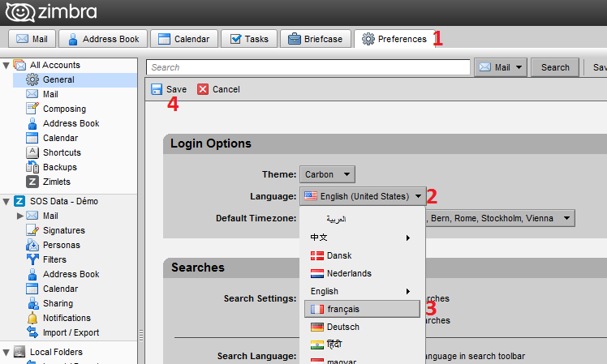Open Filters under SOS Data account
The width and height of the screenshot is (607, 364).
(x=54, y=259)
